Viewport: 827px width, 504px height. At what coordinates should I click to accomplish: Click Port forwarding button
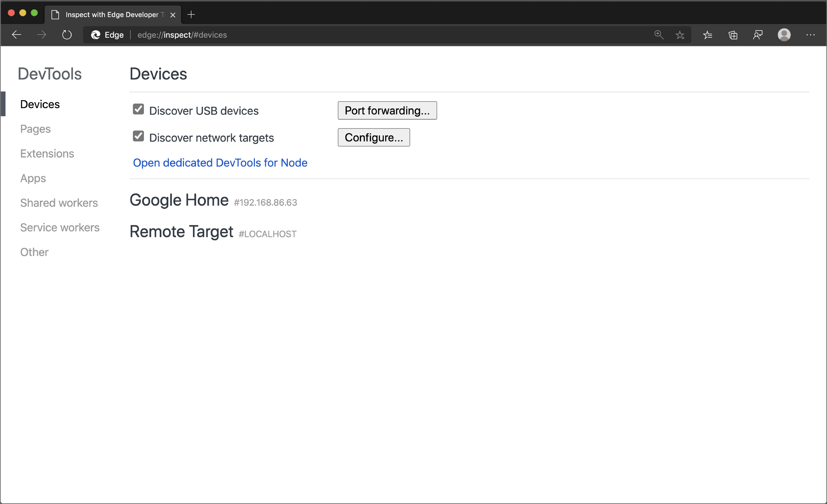click(387, 110)
